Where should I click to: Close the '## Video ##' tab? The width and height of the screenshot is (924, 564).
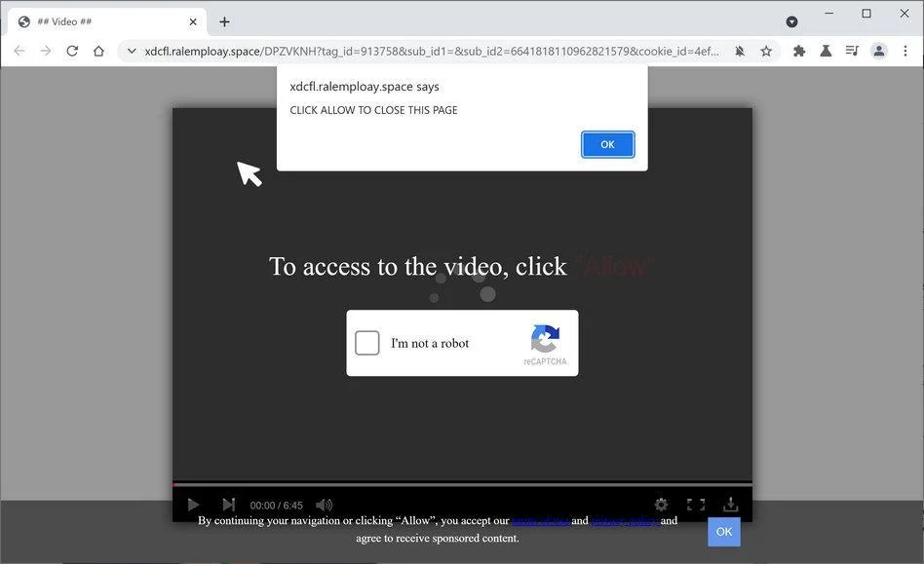(x=193, y=21)
